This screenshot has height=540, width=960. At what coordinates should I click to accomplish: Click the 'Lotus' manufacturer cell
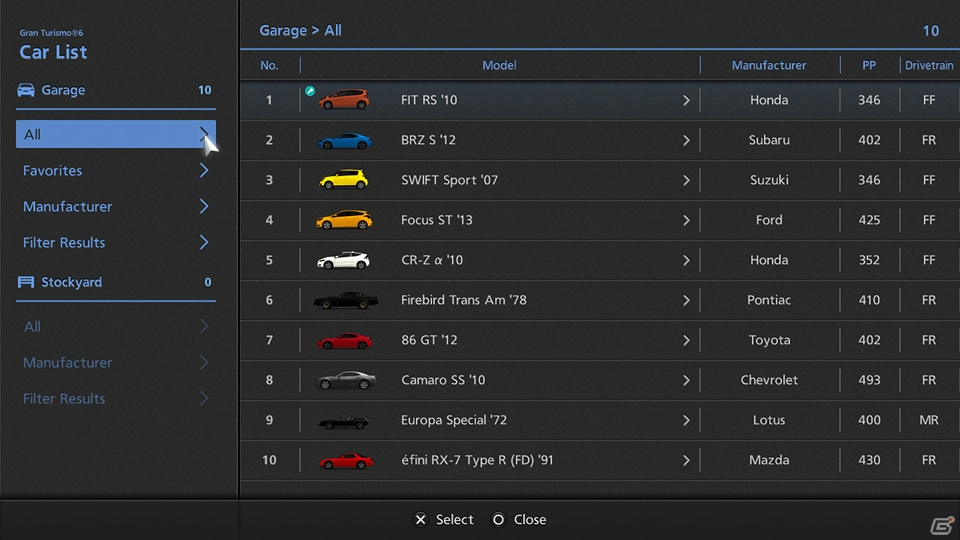pos(769,420)
